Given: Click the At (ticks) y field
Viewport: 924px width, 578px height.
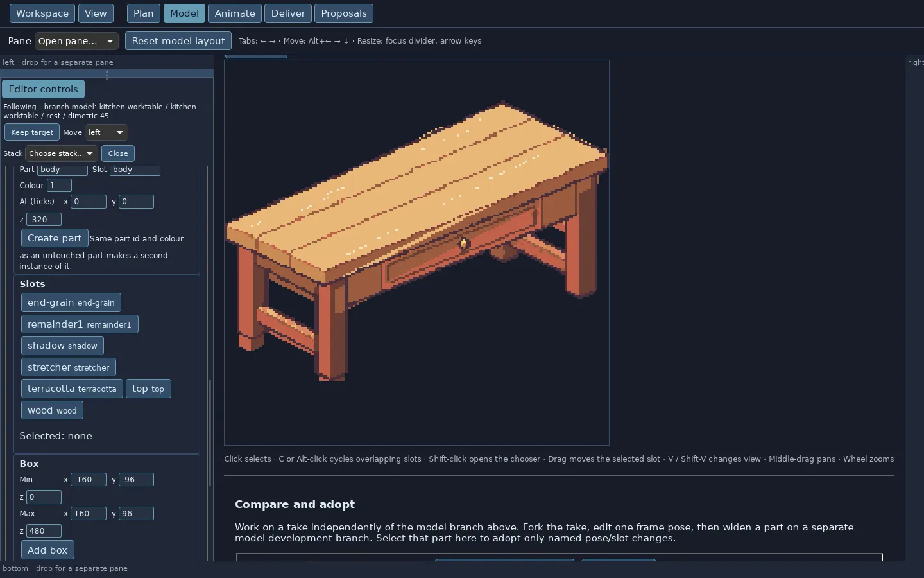Looking at the screenshot, I should 136,202.
